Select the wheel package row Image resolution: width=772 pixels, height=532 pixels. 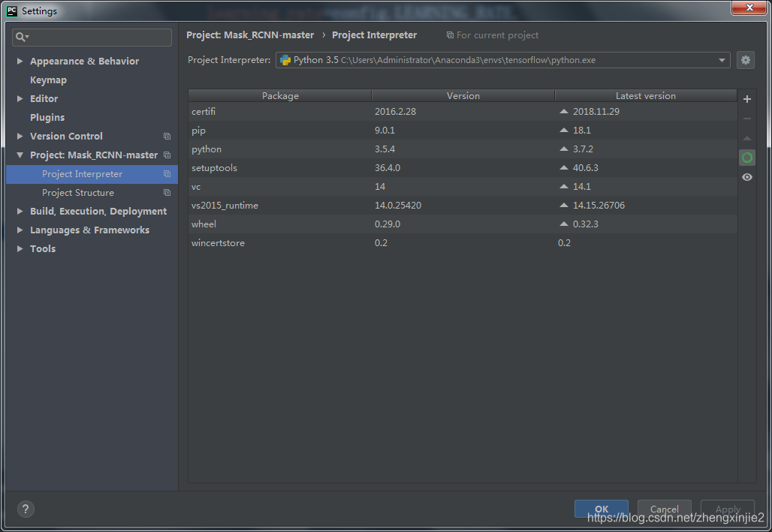(x=463, y=224)
